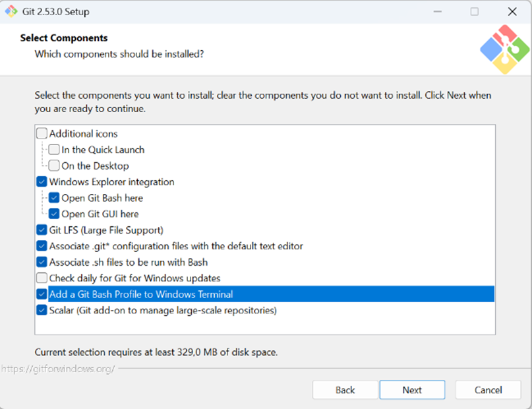Select the Additional icons row label
This screenshot has height=409, width=532.
[84, 134]
